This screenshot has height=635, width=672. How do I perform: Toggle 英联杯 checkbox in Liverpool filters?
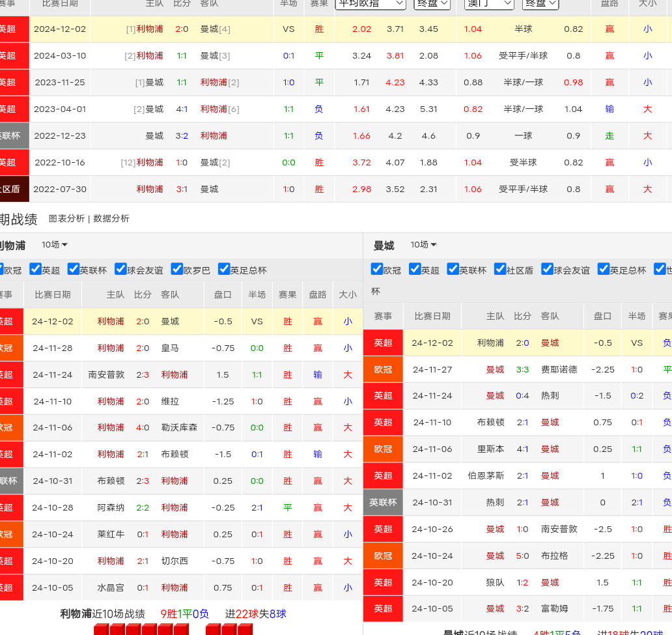click(74, 269)
